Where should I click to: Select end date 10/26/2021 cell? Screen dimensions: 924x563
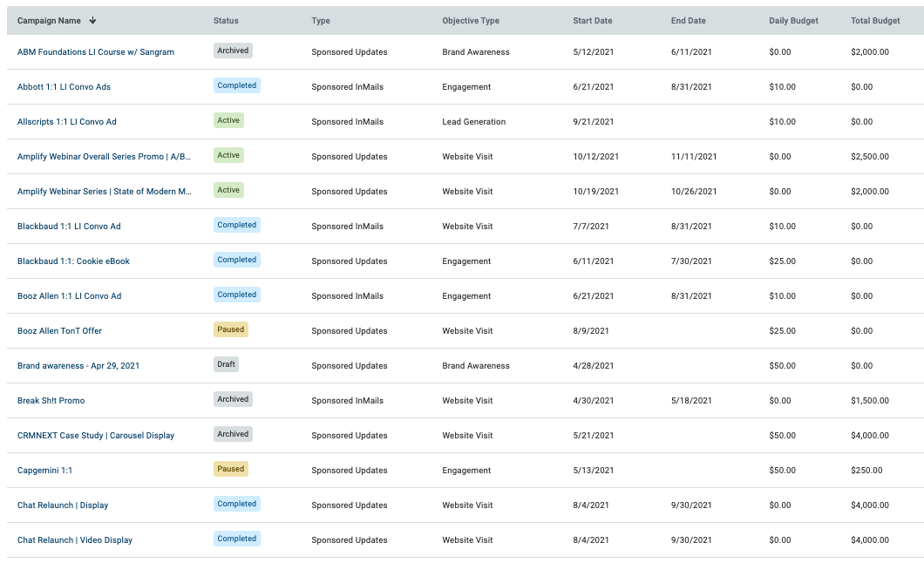click(x=694, y=191)
